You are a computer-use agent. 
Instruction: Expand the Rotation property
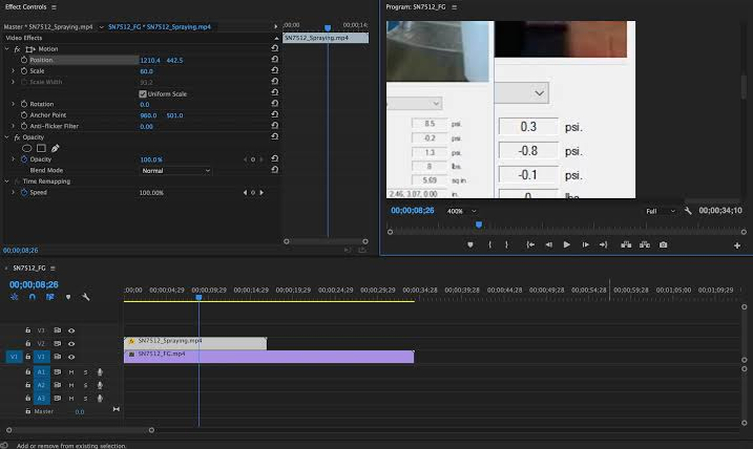(13, 104)
